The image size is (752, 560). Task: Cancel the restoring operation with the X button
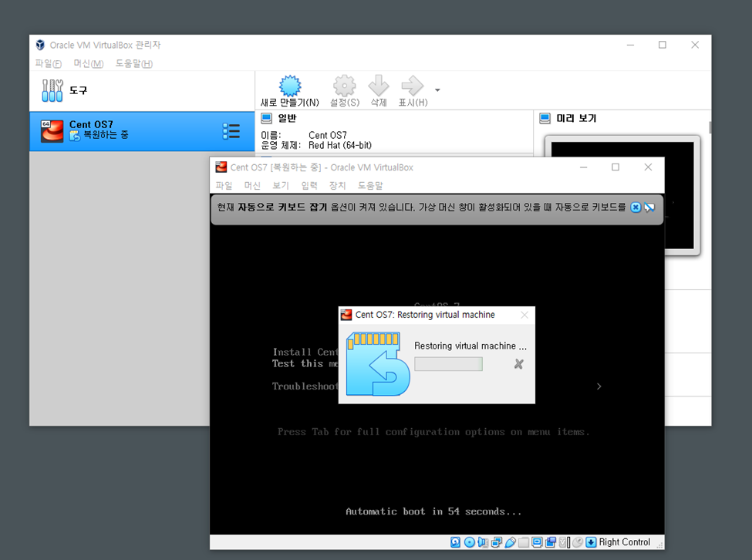(518, 364)
